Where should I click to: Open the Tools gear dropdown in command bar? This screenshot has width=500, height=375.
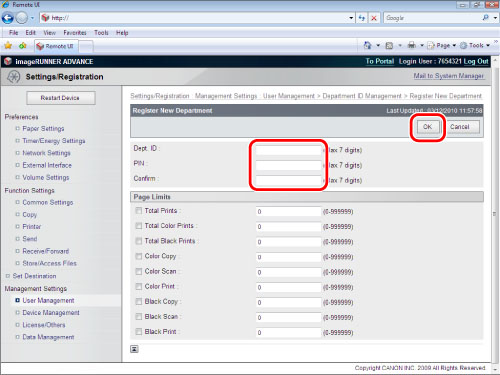click(475, 45)
